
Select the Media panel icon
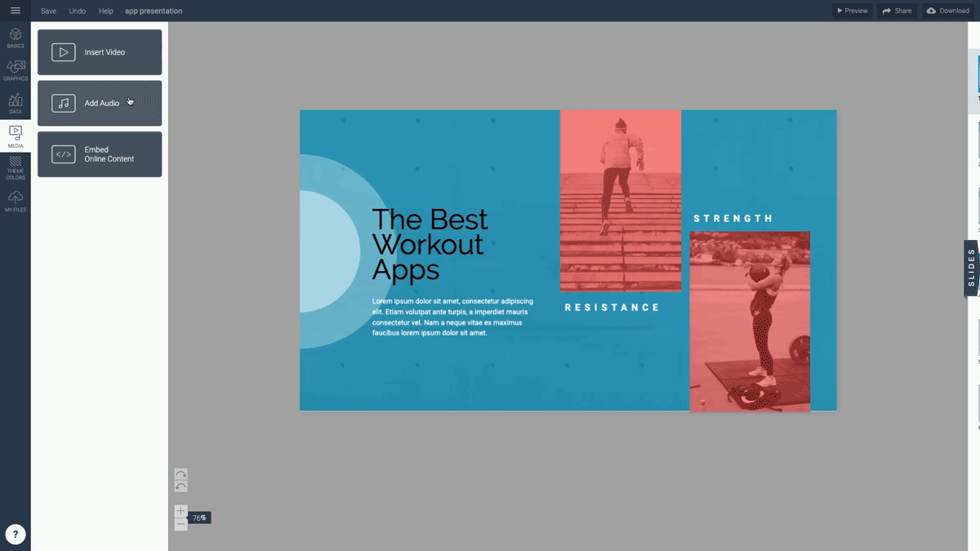tap(15, 135)
